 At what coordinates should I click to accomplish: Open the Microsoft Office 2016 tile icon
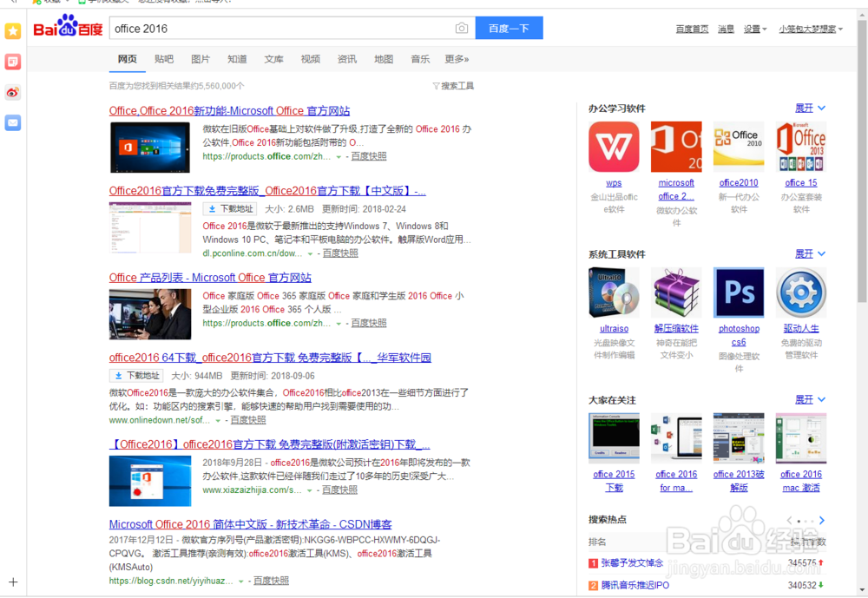(676, 147)
